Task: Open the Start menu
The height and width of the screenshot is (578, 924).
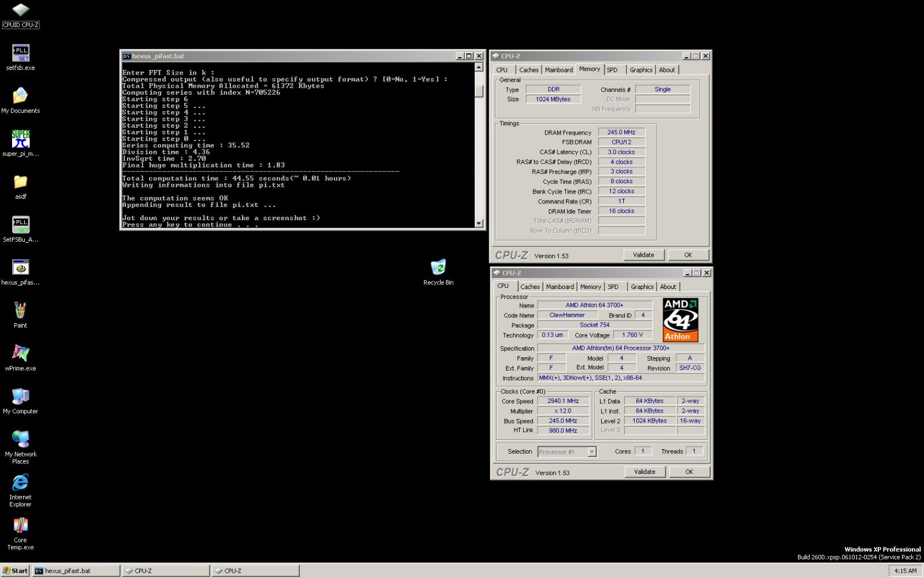Action: point(15,570)
